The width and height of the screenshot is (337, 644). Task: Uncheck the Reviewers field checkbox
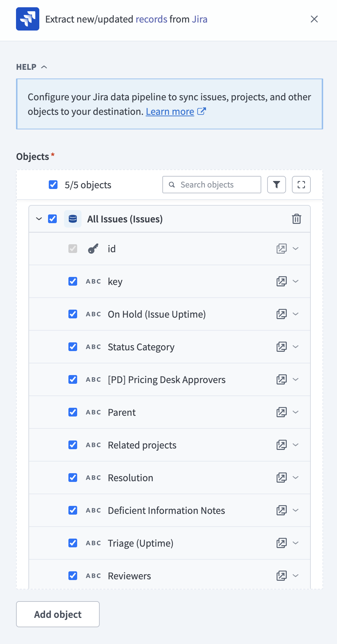(x=73, y=576)
